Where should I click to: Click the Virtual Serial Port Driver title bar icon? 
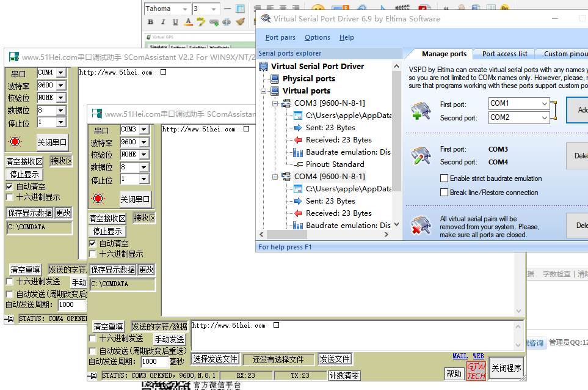tap(266, 18)
